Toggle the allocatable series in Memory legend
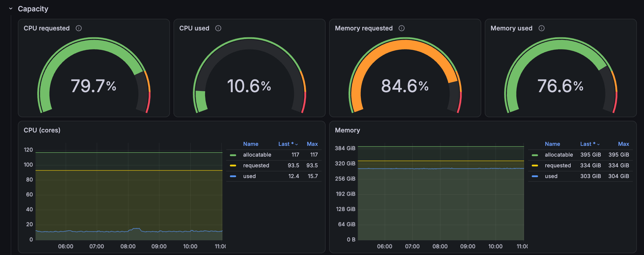The width and height of the screenshot is (644, 255). click(x=559, y=155)
